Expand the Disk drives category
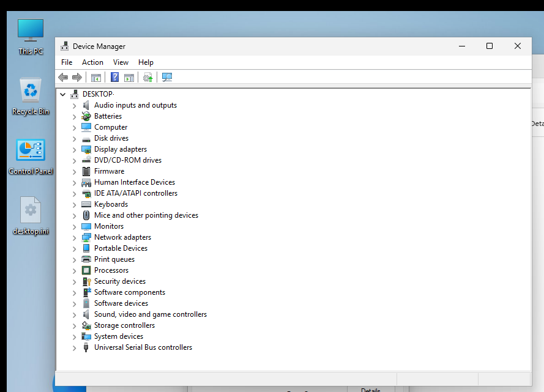Screen dimensions: 544x392 click(x=74, y=139)
